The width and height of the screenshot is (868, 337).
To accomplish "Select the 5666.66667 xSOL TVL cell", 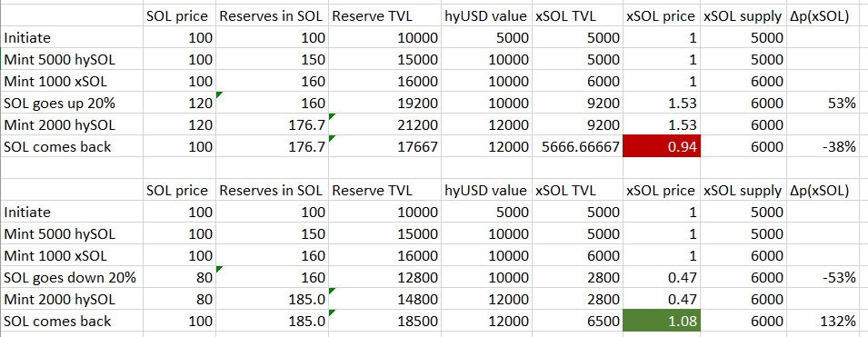I will [577, 146].
